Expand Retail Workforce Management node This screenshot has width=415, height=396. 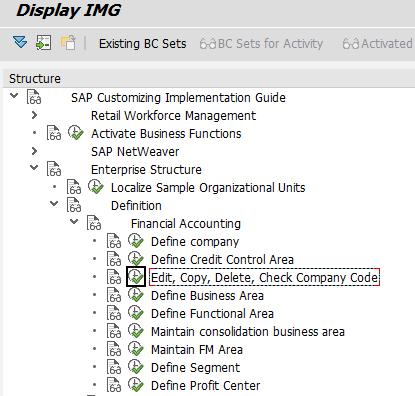click(x=34, y=115)
